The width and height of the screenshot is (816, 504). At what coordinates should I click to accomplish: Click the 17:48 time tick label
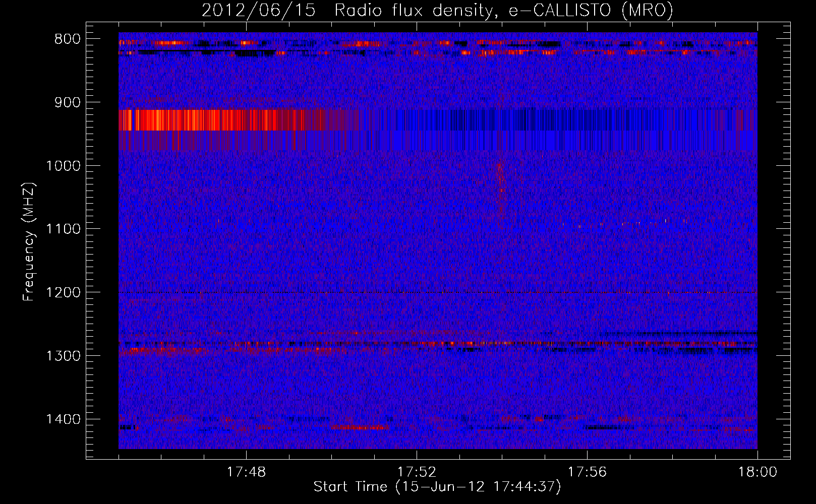[246, 472]
